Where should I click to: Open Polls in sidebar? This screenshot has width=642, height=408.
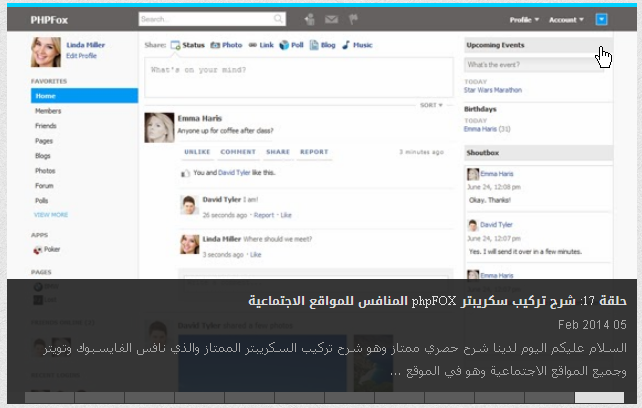click(41, 201)
